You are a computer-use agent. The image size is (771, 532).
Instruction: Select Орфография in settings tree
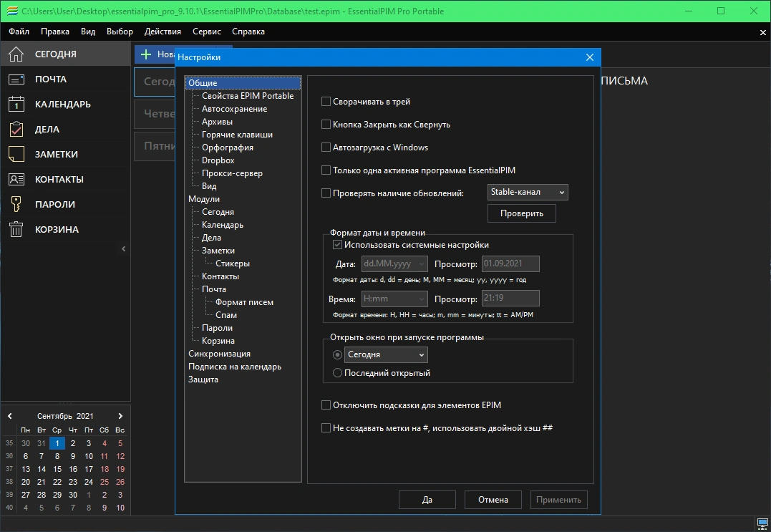tap(228, 147)
